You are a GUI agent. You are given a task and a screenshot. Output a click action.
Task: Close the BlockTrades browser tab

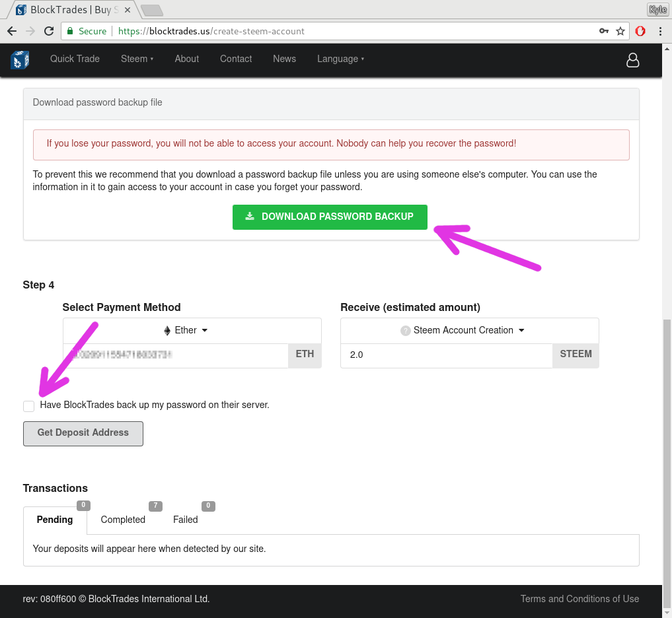click(128, 10)
